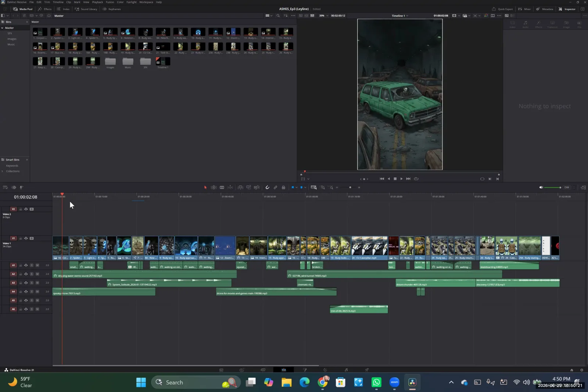588x392 pixels.
Task: Jump to last frame button
Action: click(408, 179)
